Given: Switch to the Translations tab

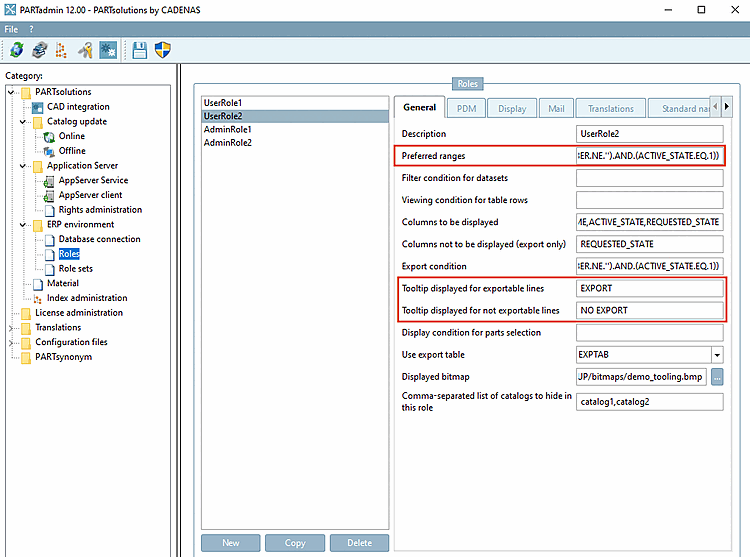Looking at the screenshot, I should coord(611,109).
